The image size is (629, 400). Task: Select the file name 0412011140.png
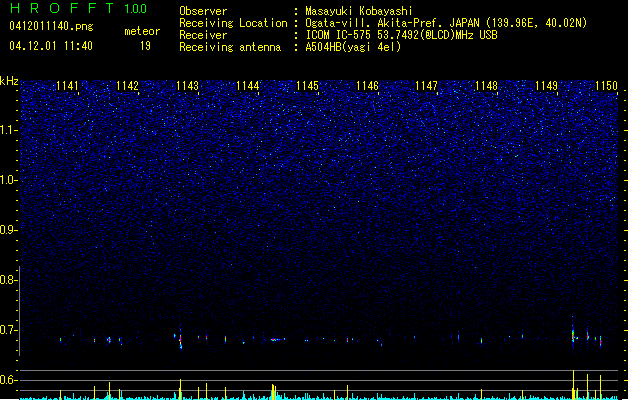click(x=51, y=26)
